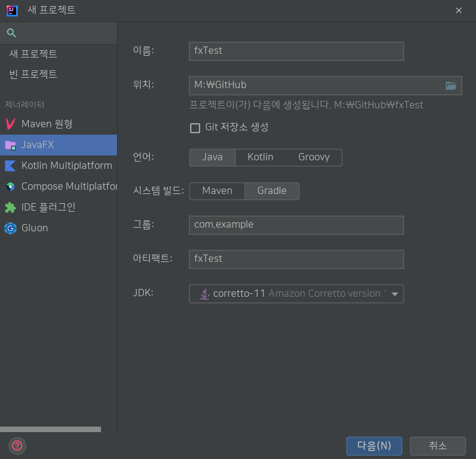Click the 시스템 빌드 label
The height and width of the screenshot is (459, 476).
[158, 191]
